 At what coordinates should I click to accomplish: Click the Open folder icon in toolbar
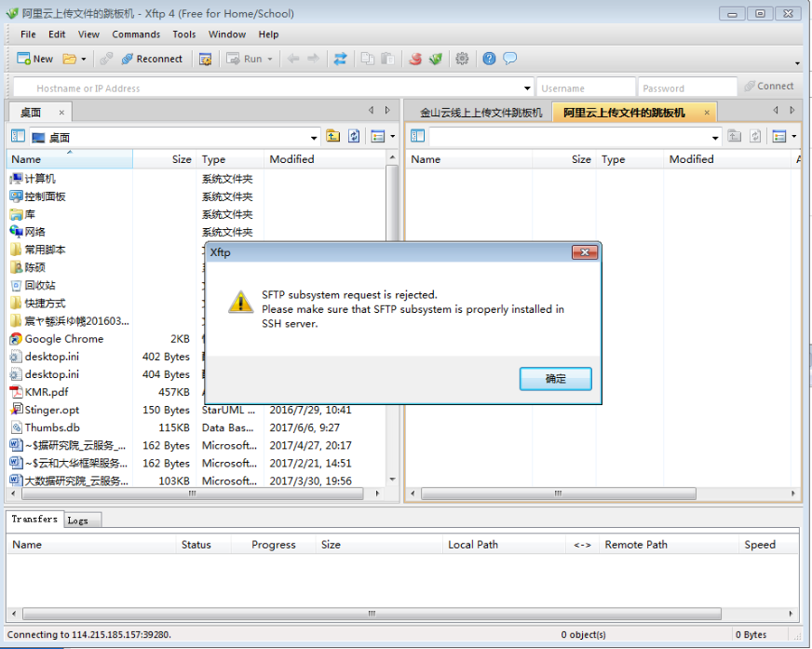point(70,59)
